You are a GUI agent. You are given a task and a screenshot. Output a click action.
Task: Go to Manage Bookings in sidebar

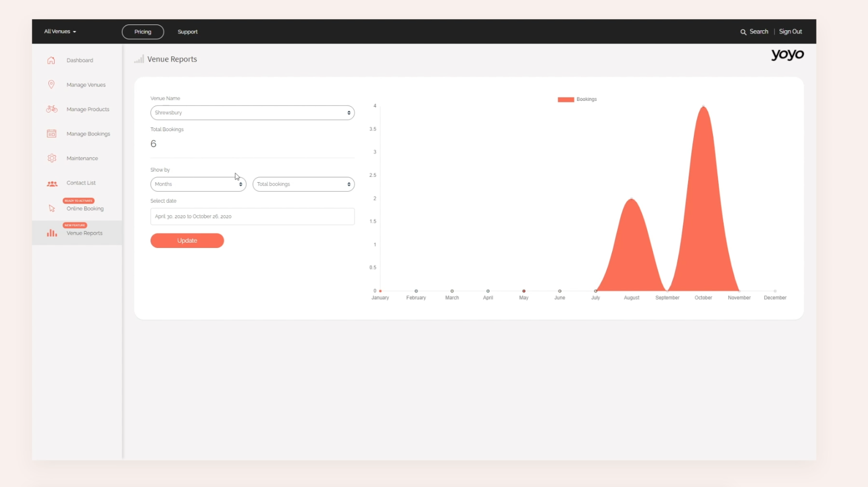[88, 134]
